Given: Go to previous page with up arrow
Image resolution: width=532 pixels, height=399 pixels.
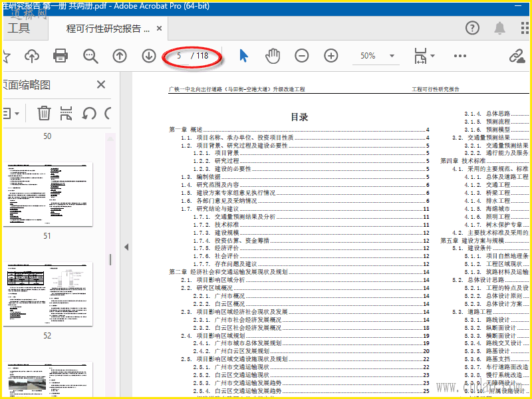Looking at the screenshot, I should [x=120, y=56].
